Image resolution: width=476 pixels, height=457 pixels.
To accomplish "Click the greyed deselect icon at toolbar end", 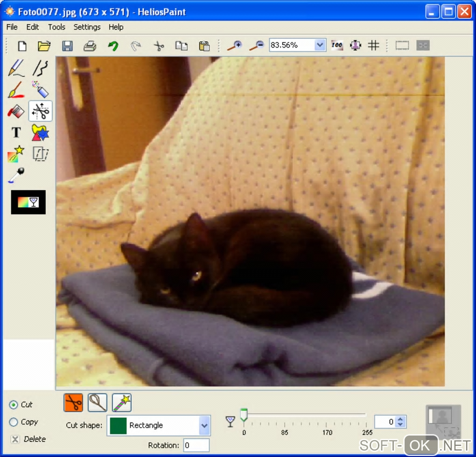I will (423, 46).
